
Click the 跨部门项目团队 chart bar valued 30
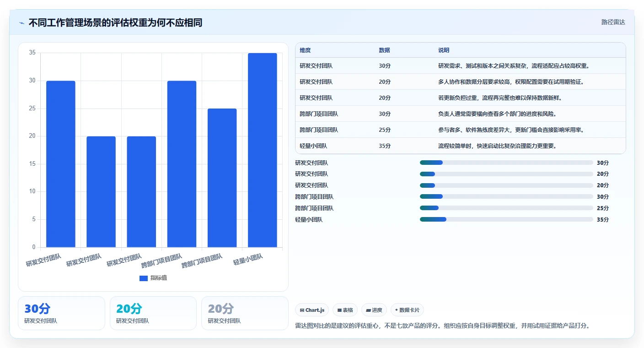pos(182,164)
